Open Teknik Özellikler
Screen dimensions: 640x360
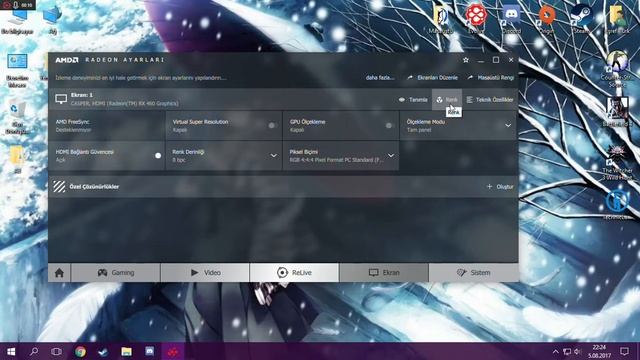point(490,100)
